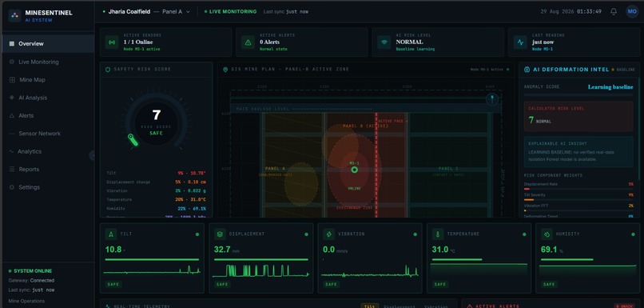Screen dimensions: 644x308
Task: Click the Active Alerts warning icon
Action: 248,42
